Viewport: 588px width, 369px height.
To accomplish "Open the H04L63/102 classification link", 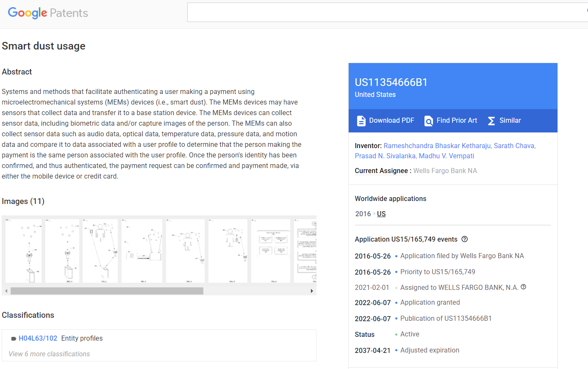I will coord(38,338).
